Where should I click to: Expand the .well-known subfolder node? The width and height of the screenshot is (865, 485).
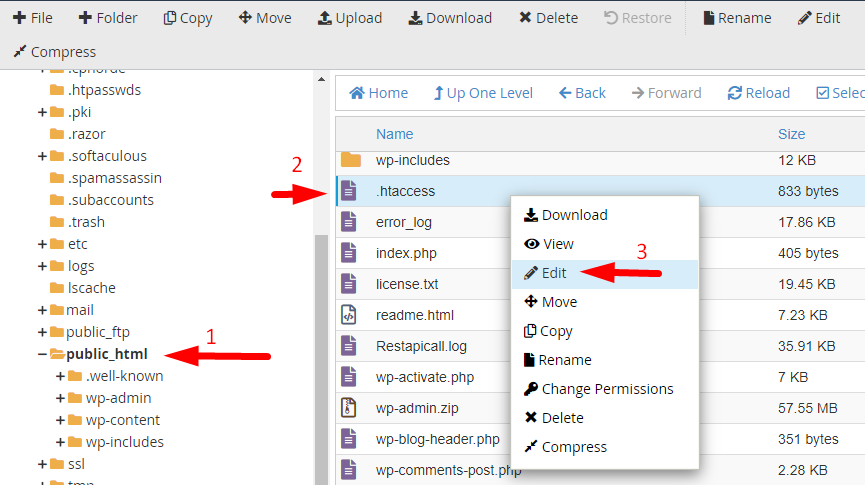coord(60,376)
